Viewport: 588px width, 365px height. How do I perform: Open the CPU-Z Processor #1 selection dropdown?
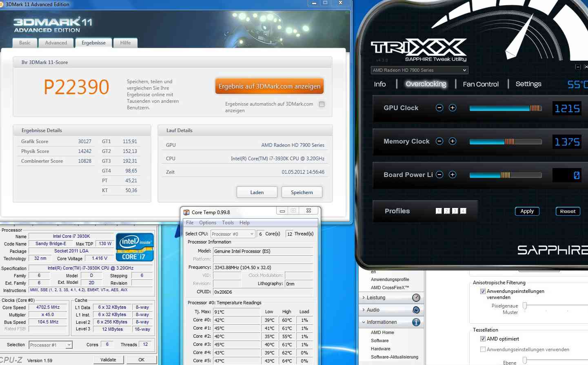(x=51, y=345)
